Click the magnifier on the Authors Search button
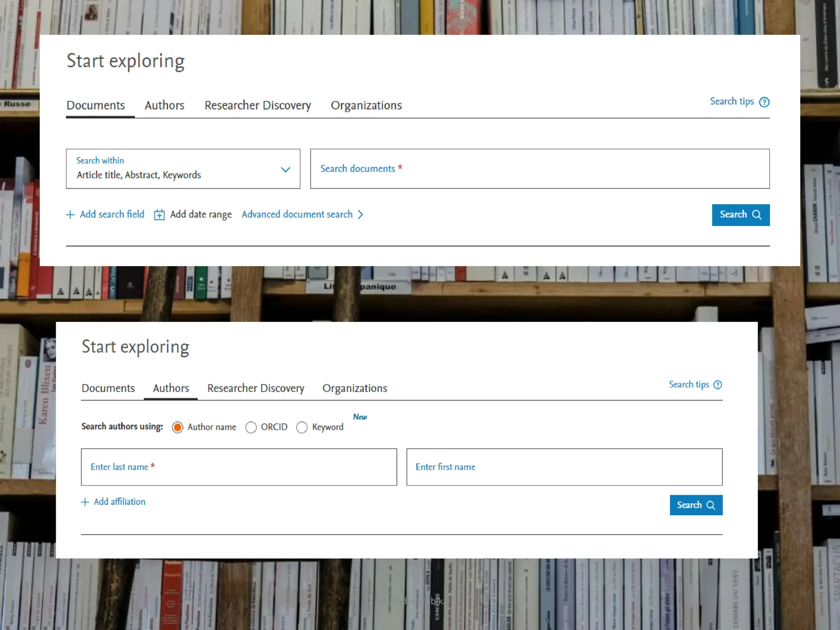This screenshot has width=840, height=630. pyautogui.click(x=711, y=505)
